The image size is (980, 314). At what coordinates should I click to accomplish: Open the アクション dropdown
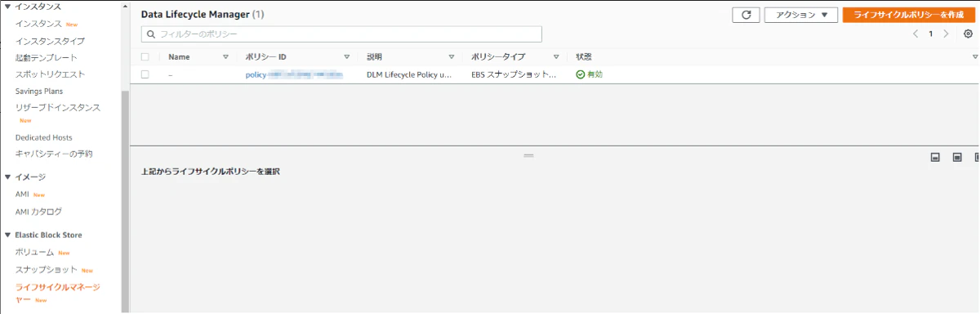pyautogui.click(x=801, y=15)
